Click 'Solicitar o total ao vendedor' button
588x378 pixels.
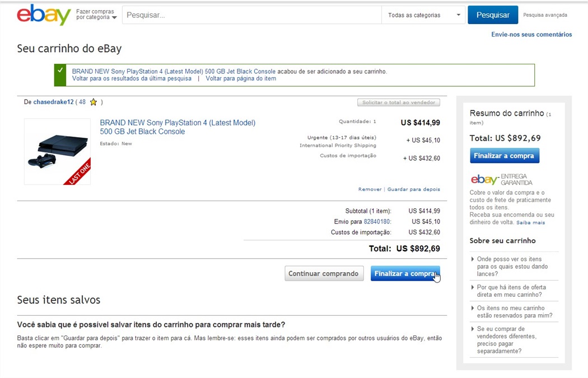click(399, 102)
